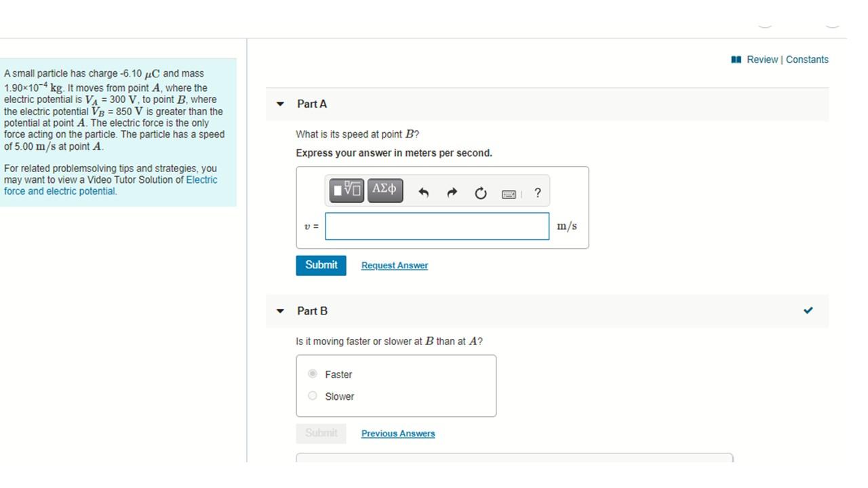Collapse the Part B section
Image resolution: width=868 pixels, height=488 pixels.
(x=280, y=310)
